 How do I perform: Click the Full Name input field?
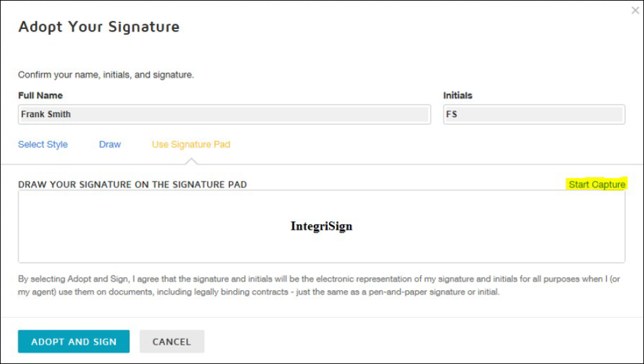224,115
